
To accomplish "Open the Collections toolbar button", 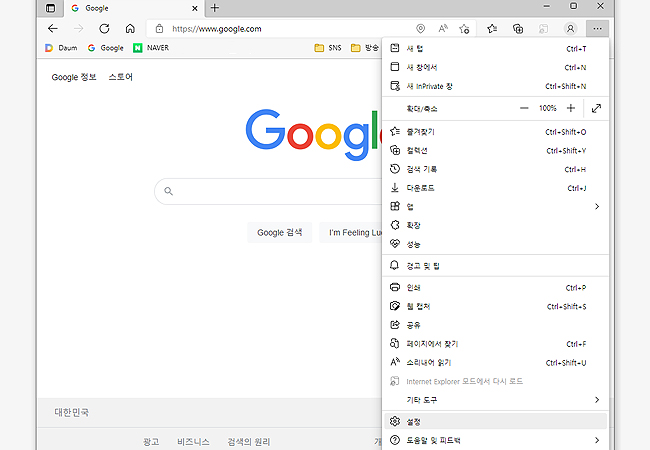I will click(x=518, y=29).
